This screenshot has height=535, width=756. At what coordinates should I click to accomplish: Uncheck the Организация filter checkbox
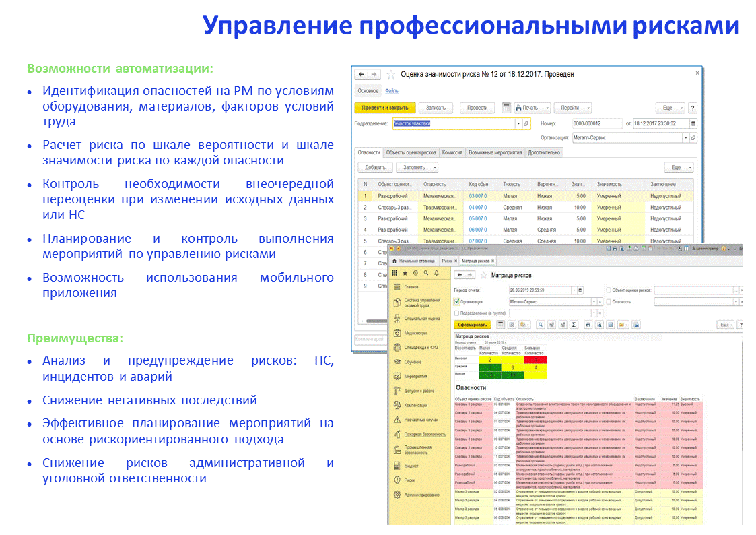[456, 301]
